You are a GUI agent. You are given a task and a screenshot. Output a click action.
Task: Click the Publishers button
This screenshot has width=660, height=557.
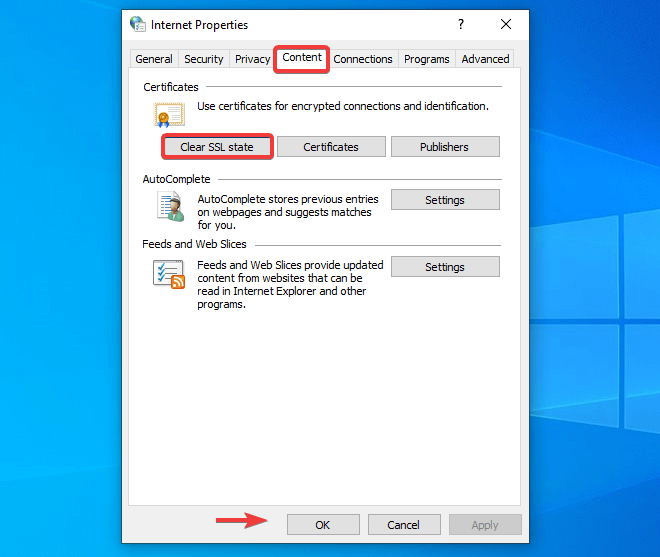click(445, 147)
